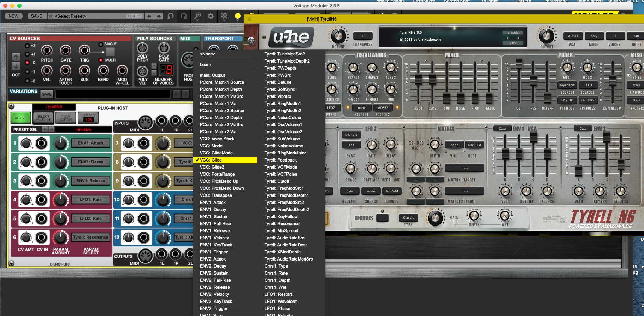Viewport: 644px width, 316px height.
Task: Select the MULTI trigger mode LED
Action: pos(101,60)
